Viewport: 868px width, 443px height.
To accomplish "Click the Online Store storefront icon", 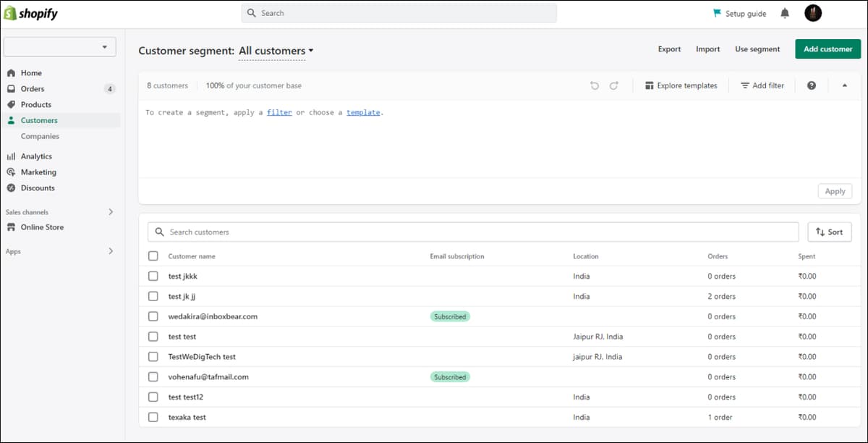I will coord(11,227).
